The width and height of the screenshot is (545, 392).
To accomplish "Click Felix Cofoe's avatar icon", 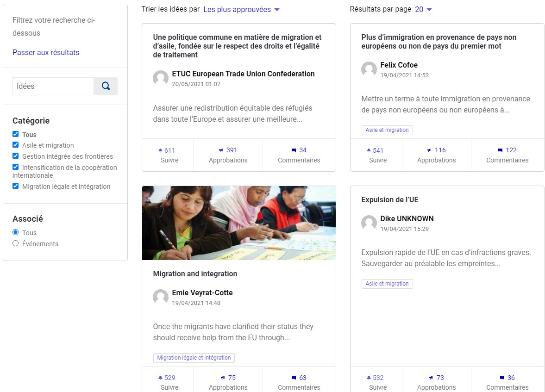I will click(369, 69).
